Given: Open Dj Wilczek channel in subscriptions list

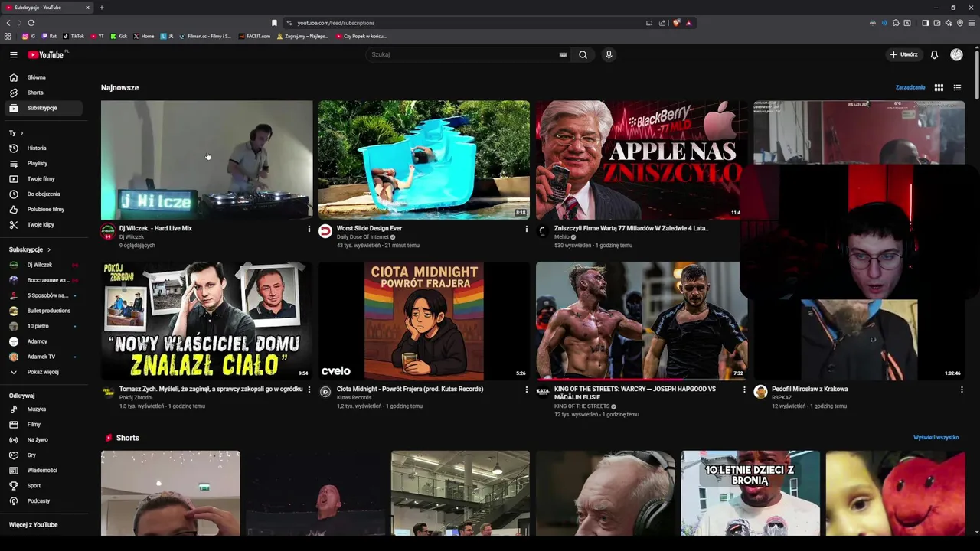Looking at the screenshot, I should tap(42, 265).
